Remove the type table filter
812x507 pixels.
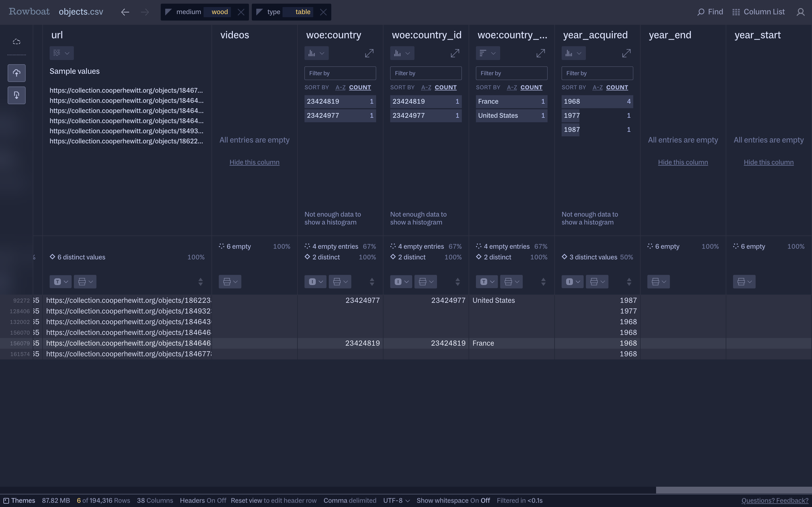323,12
